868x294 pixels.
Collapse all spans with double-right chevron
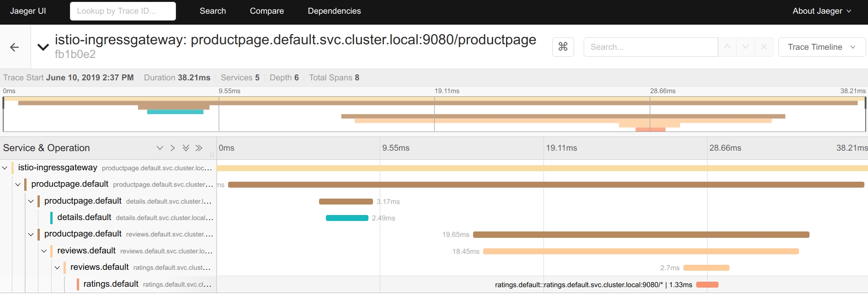(x=199, y=148)
